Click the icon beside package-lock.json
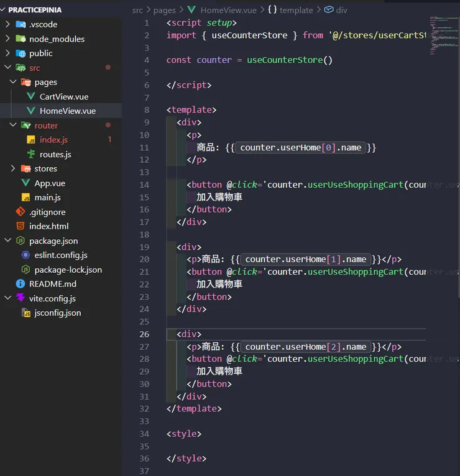 tap(26, 270)
